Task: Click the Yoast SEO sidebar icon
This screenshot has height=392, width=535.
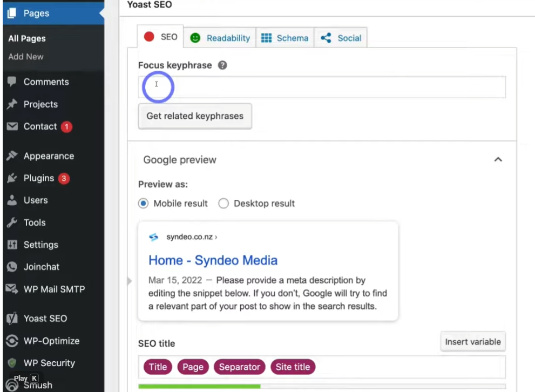Action: [x=12, y=319]
